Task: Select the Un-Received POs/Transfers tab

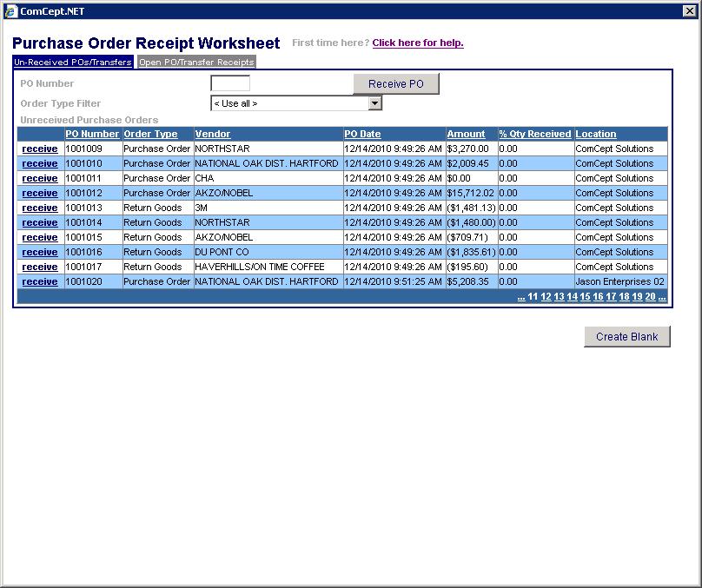Action: [73, 63]
